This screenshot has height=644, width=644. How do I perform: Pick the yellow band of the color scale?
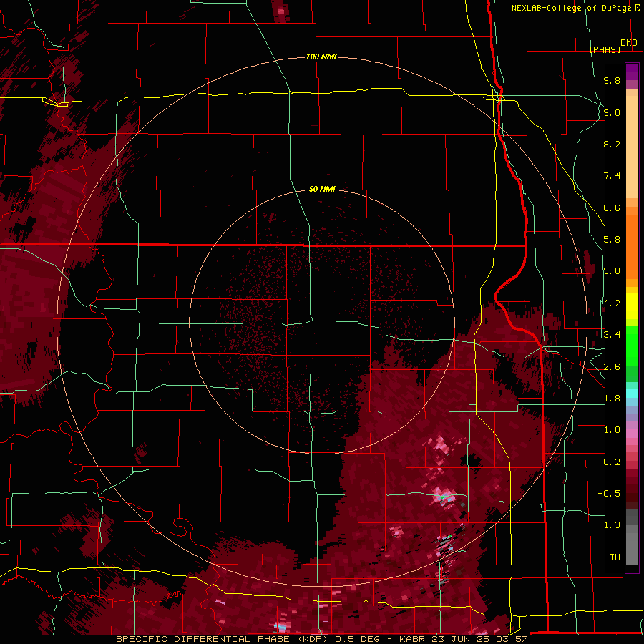point(632,306)
